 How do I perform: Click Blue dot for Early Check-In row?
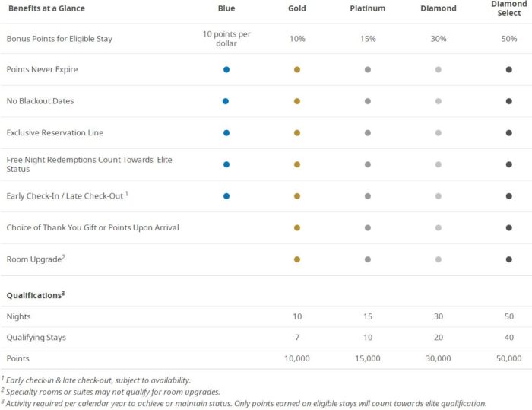pyautogui.click(x=226, y=195)
